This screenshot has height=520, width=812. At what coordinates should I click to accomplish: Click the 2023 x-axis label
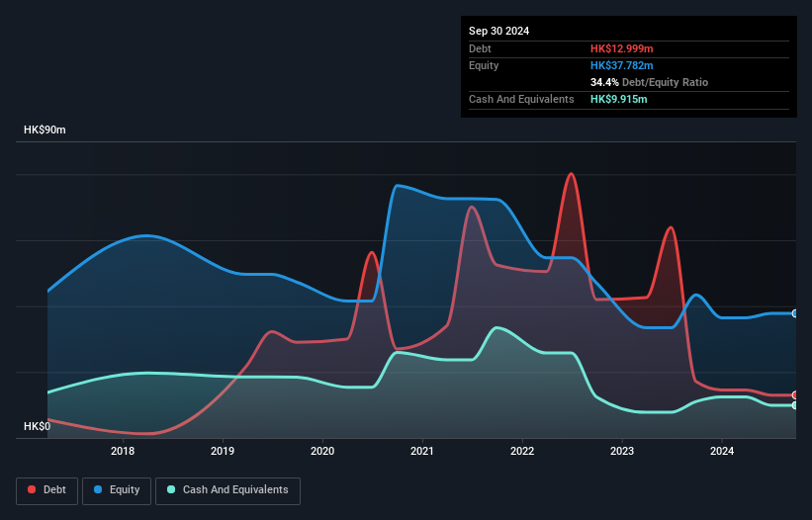pos(622,451)
